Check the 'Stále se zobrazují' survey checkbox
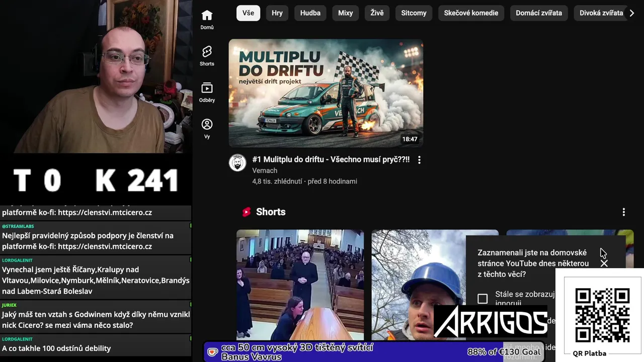Screen dimensions: 644x362 tap(482, 299)
